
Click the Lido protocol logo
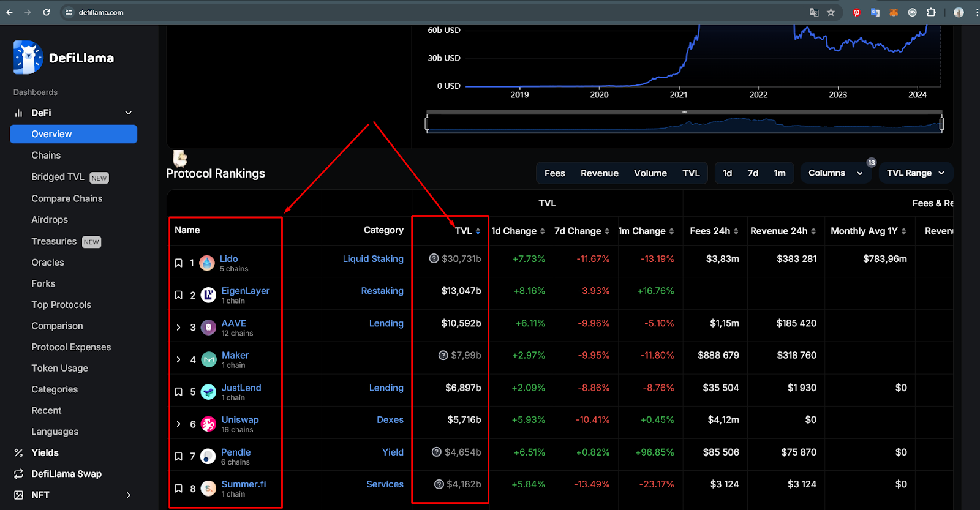click(207, 263)
